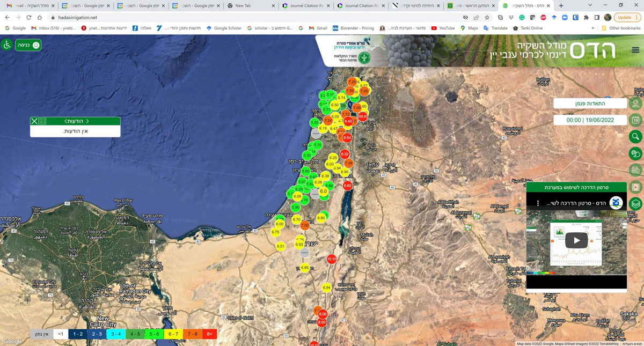
Task: Click the accessibility wheelchair icon
Action: tap(7, 45)
